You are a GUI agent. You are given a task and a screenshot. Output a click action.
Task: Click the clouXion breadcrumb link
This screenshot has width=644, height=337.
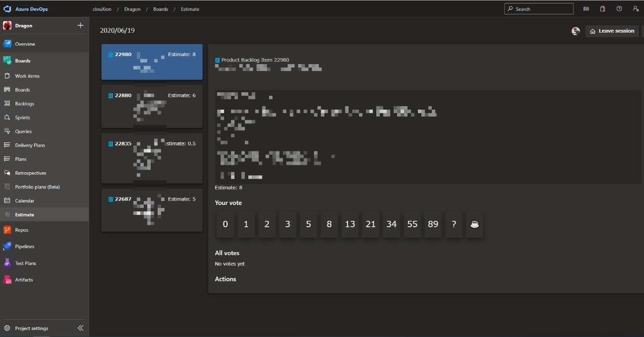click(x=102, y=9)
